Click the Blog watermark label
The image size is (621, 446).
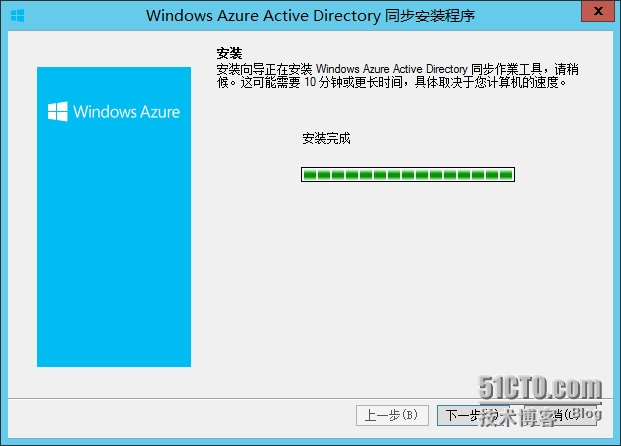[585, 412]
